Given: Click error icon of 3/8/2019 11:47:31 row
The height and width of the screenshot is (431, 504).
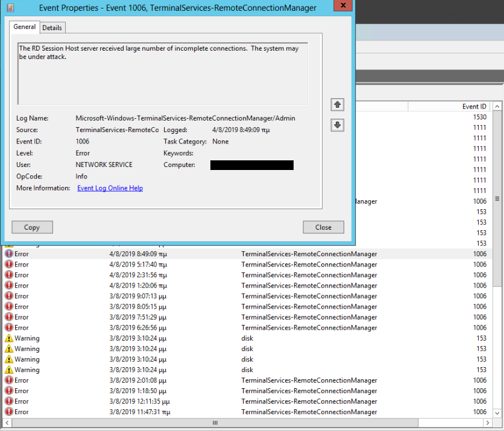Looking at the screenshot, I should (9, 412).
